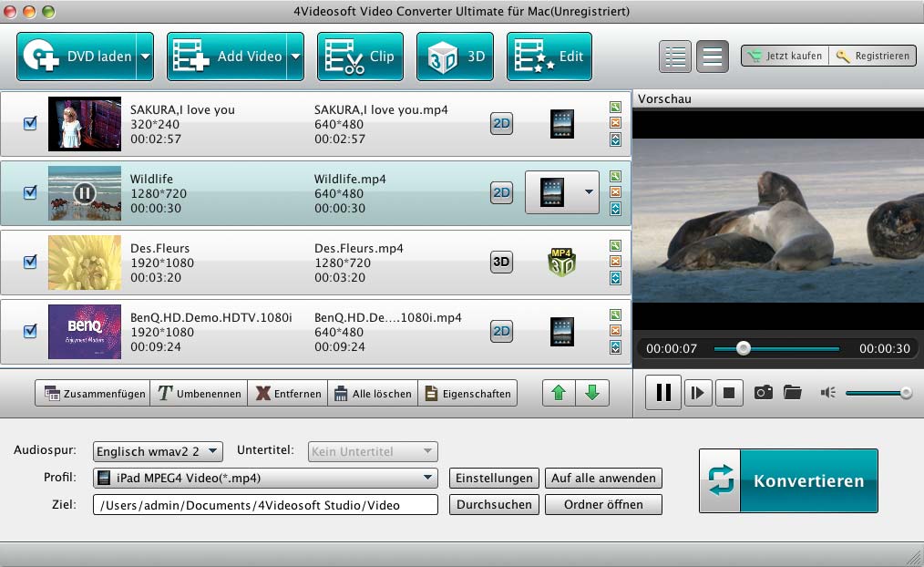This screenshot has width=924, height=567.
Task: Switch to detailed list view
Action: coord(674,57)
